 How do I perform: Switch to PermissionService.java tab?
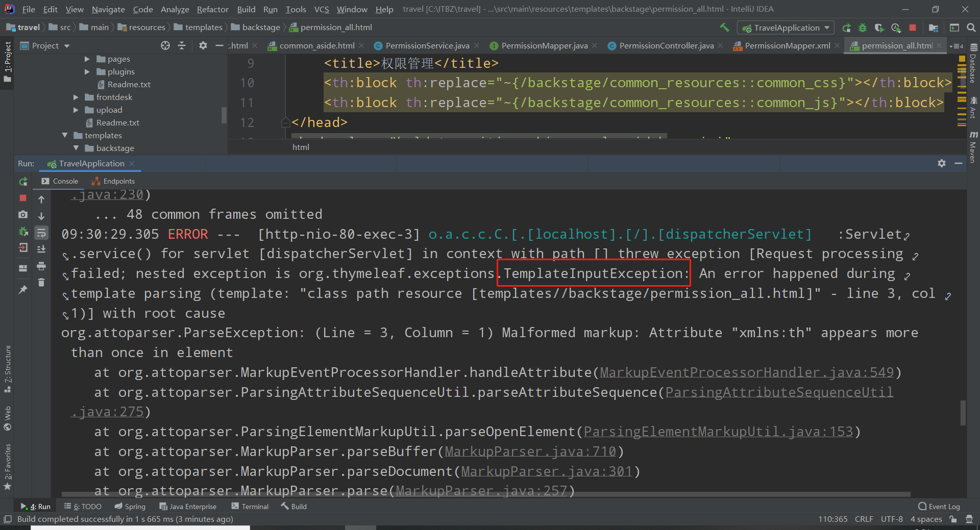[x=427, y=45]
